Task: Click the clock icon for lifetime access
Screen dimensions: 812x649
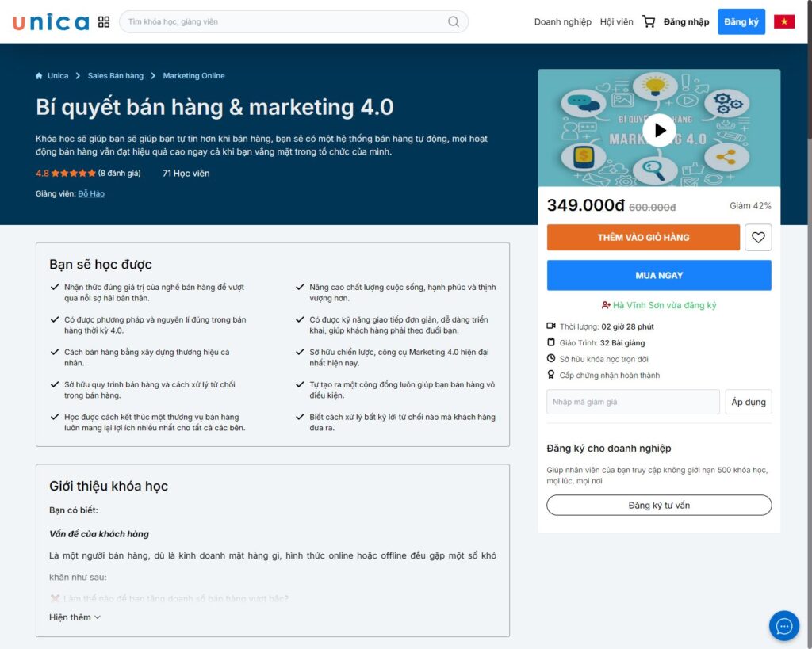Action: [x=550, y=359]
